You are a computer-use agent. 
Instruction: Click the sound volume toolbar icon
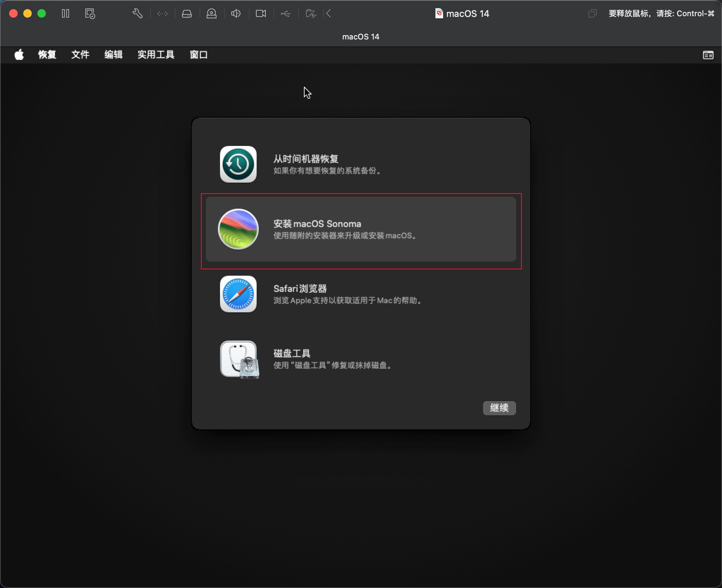pyautogui.click(x=236, y=14)
